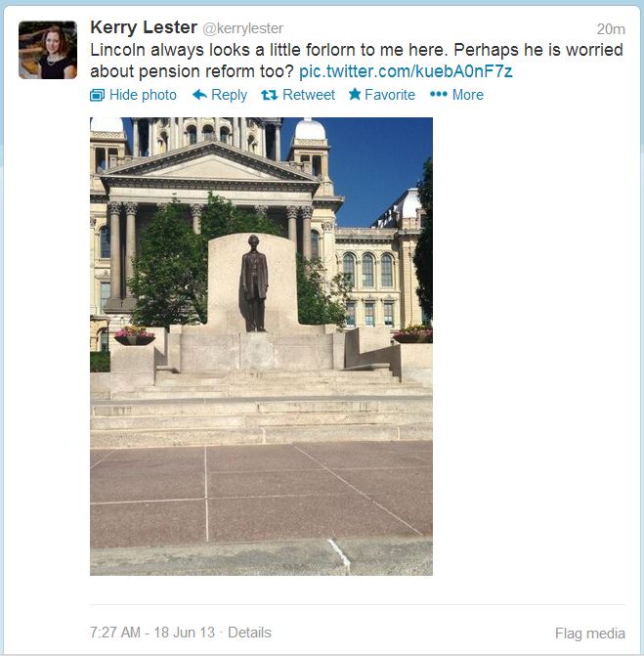The width and height of the screenshot is (644, 656).
Task: Click the Favorite star icon
Action: pos(355,94)
